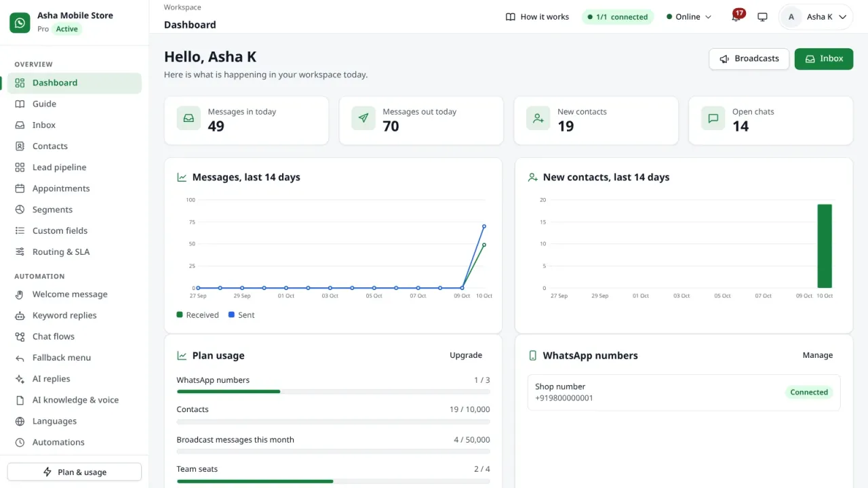Viewport: 868px width, 488px height.
Task: Click the Appointments calendar icon
Action: pyautogui.click(x=20, y=188)
